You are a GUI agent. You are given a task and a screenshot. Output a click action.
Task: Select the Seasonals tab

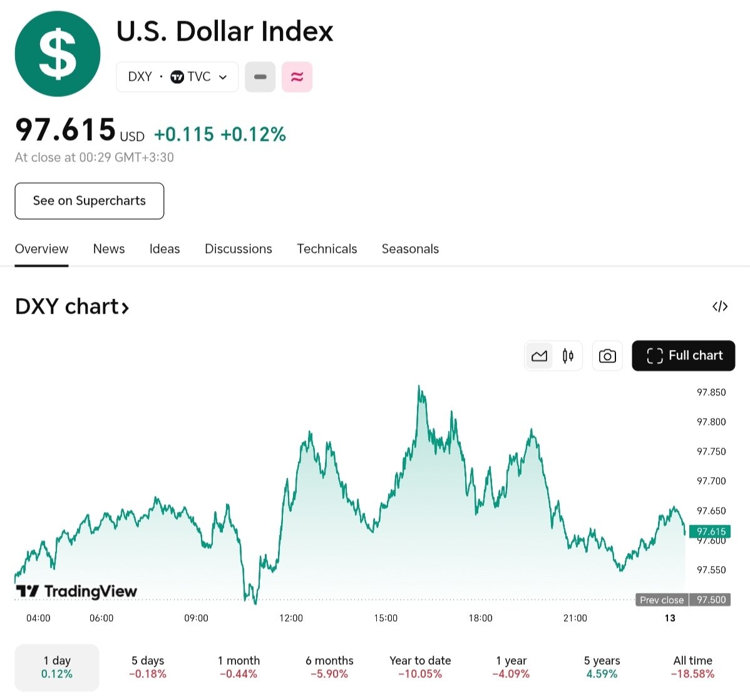click(x=410, y=249)
